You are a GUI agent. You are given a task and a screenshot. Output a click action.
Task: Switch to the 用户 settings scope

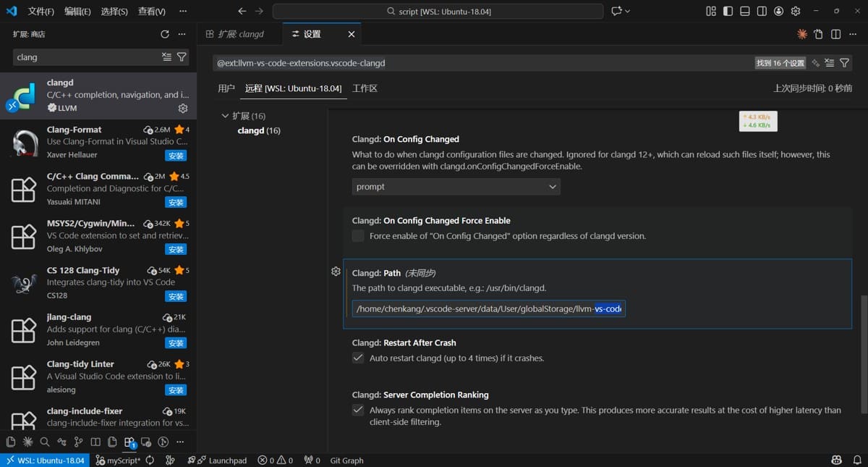tap(226, 88)
